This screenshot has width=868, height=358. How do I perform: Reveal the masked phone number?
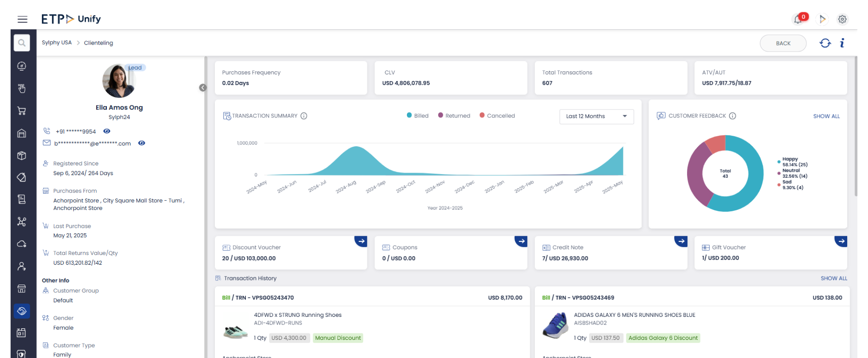[107, 131]
